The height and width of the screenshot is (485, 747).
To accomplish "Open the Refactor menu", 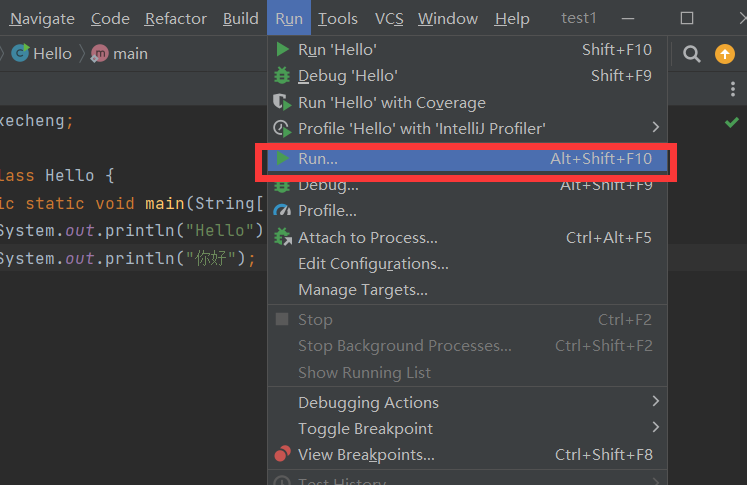I will pyautogui.click(x=176, y=18).
